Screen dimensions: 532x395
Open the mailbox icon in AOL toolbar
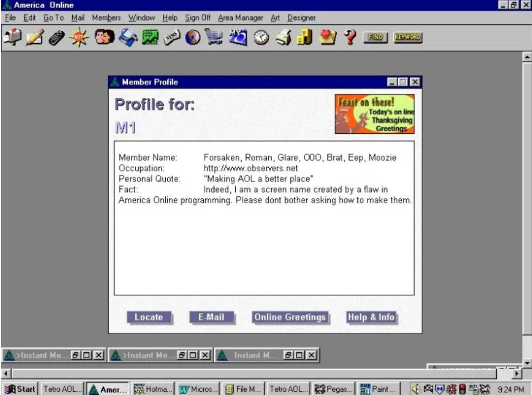pos(12,37)
